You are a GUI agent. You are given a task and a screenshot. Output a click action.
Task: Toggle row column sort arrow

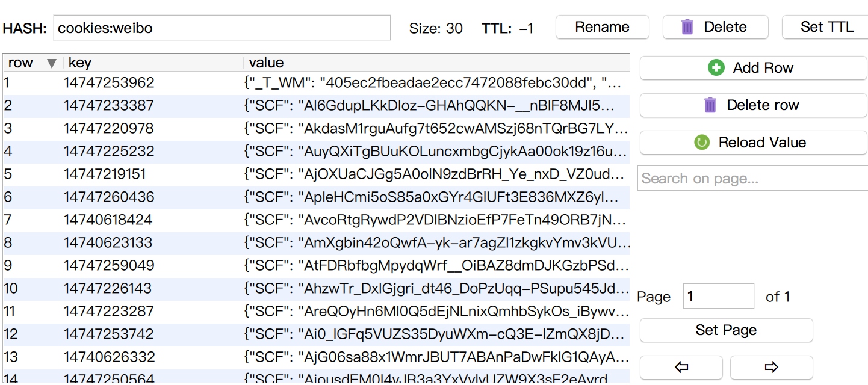[51, 63]
